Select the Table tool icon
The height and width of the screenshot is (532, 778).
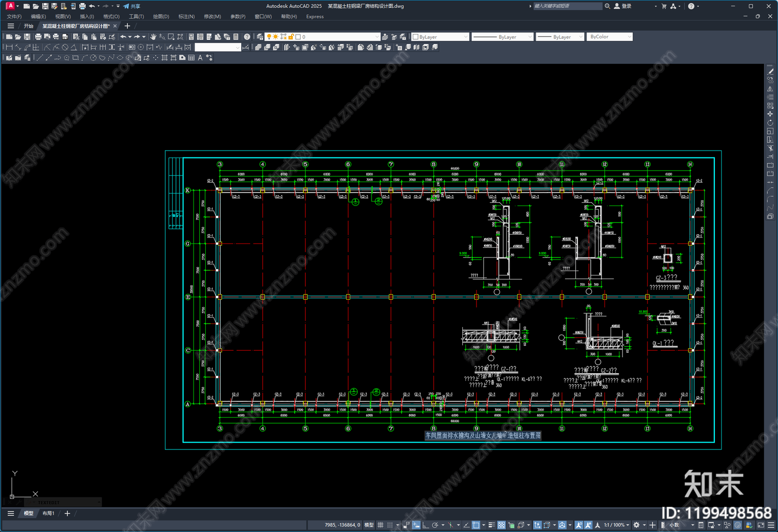tap(191, 58)
